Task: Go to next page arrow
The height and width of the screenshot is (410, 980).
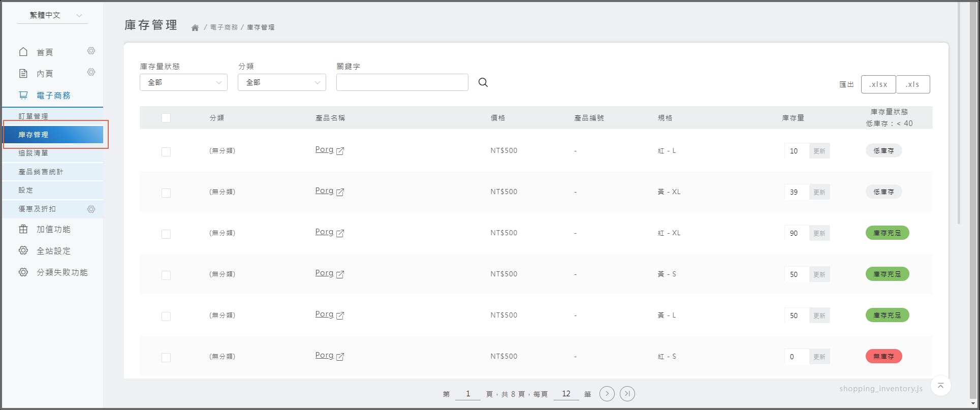Action: pyautogui.click(x=607, y=394)
